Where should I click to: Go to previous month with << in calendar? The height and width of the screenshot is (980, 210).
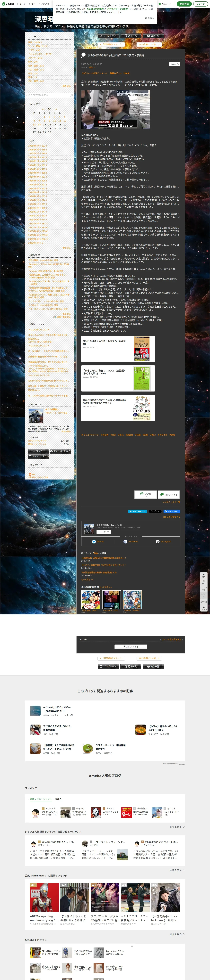tap(43, 109)
